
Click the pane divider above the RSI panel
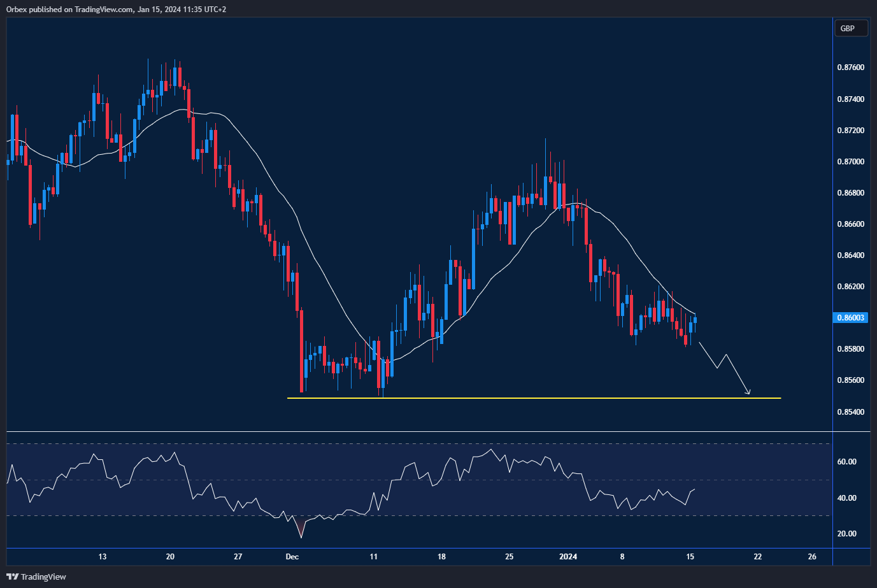(x=420, y=432)
